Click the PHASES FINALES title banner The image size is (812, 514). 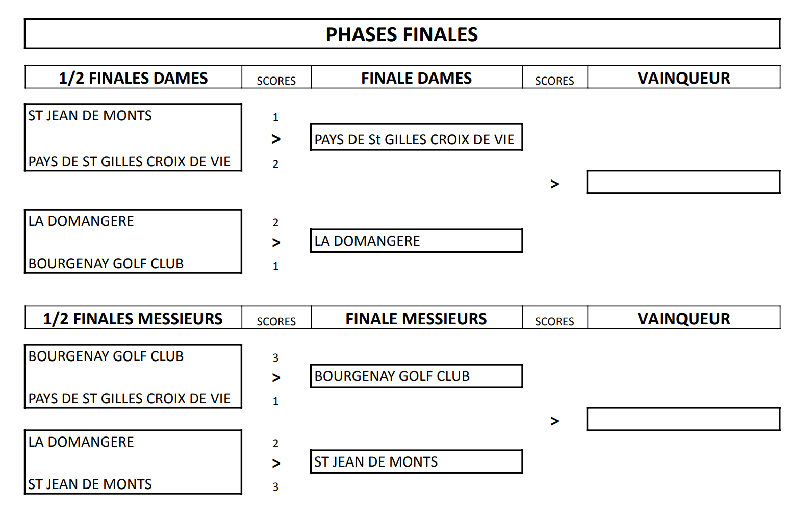[402, 34]
